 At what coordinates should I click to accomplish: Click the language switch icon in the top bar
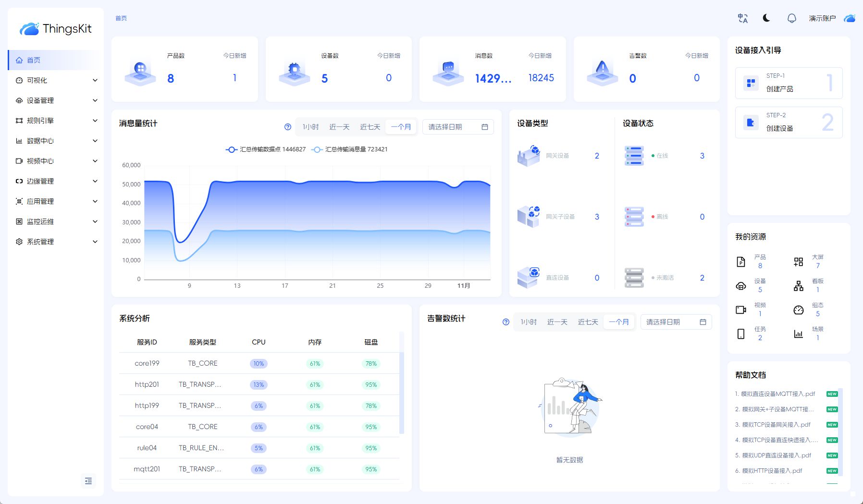[x=742, y=18]
